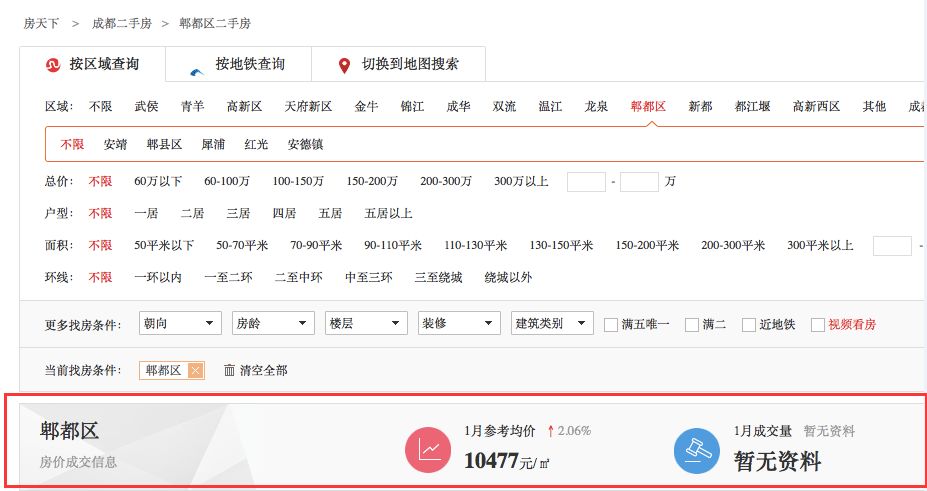Filter total price by 60万以下
927x491 pixels.
point(158,181)
